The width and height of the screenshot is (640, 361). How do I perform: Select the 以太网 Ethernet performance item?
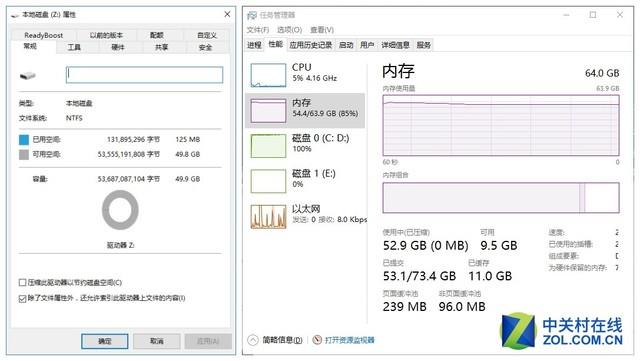305,216
